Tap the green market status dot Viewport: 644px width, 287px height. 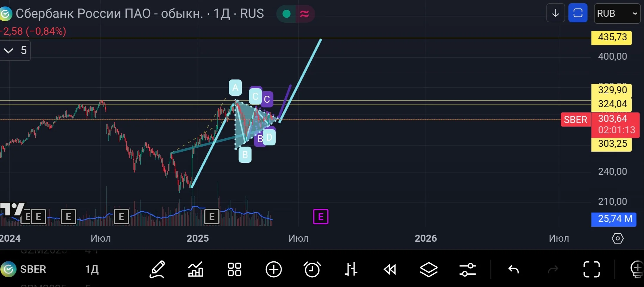point(287,14)
